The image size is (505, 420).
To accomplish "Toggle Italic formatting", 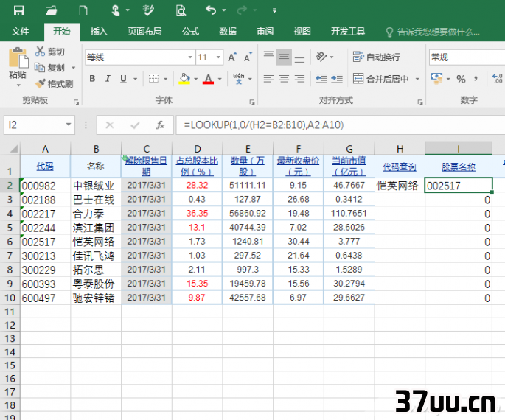I will click(108, 79).
